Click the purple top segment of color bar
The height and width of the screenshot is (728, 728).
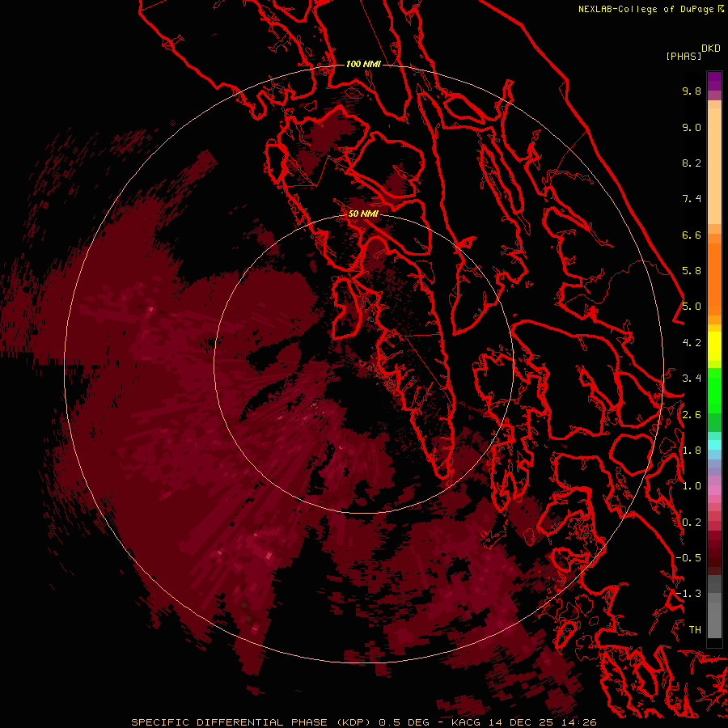pos(714,81)
